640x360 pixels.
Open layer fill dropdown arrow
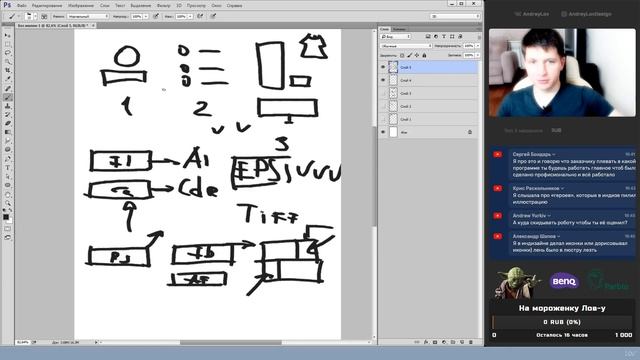pyautogui.click(x=478, y=55)
